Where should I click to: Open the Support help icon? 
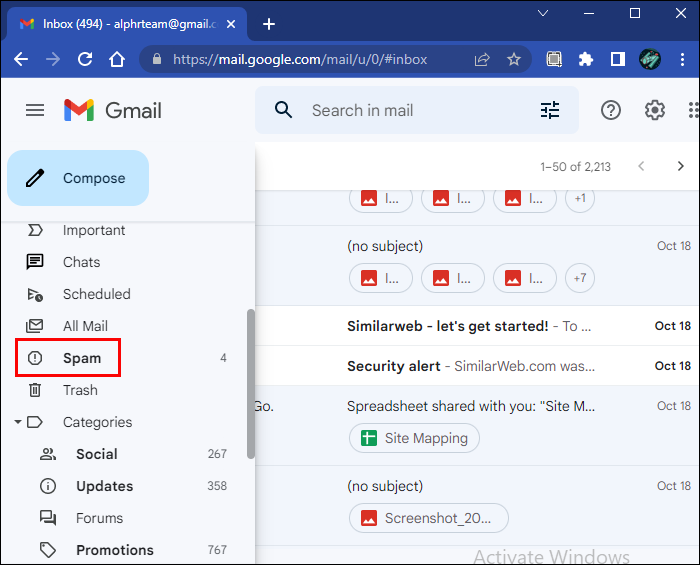[x=610, y=110]
